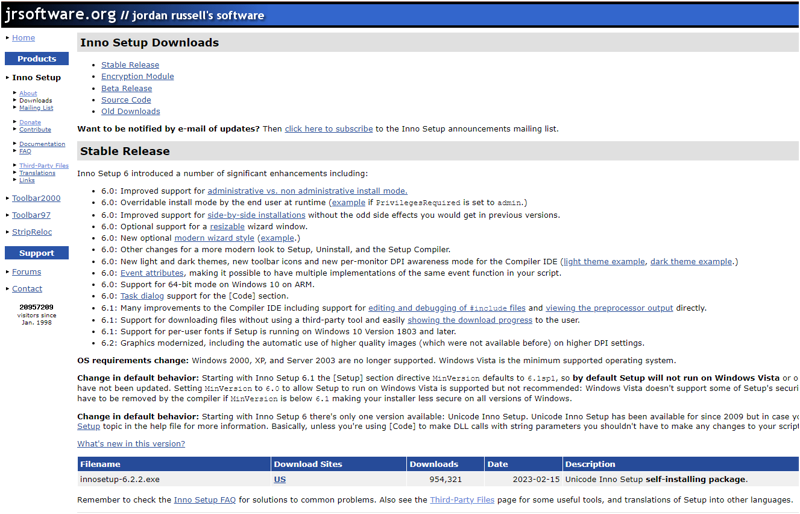Open 'side-by-side installations' link
This screenshot has height=514, width=800.
[x=256, y=215]
